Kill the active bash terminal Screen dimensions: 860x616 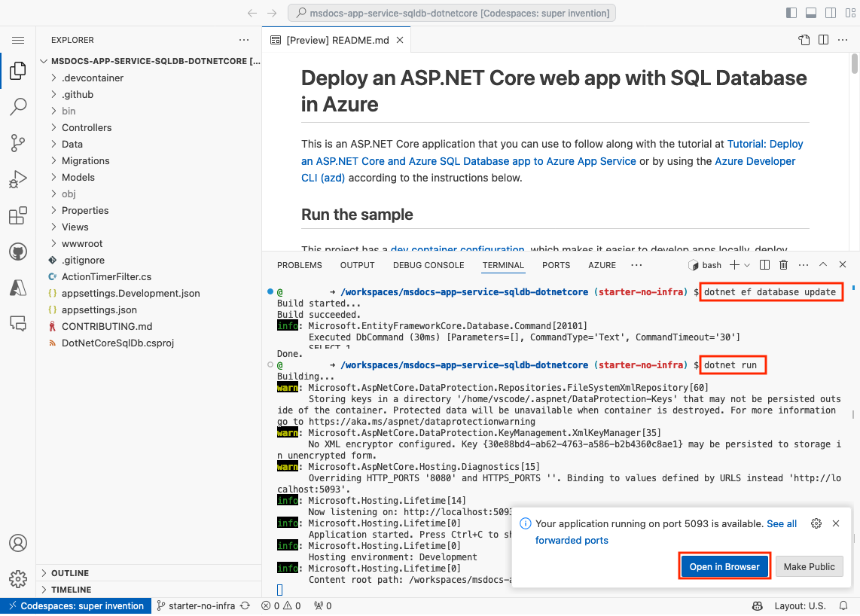click(783, 264)
